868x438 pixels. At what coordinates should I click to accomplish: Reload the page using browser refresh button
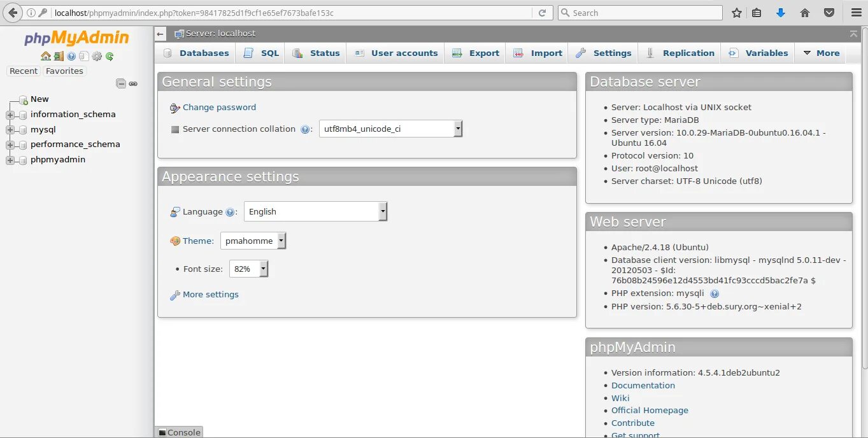(x=542, y=13)
